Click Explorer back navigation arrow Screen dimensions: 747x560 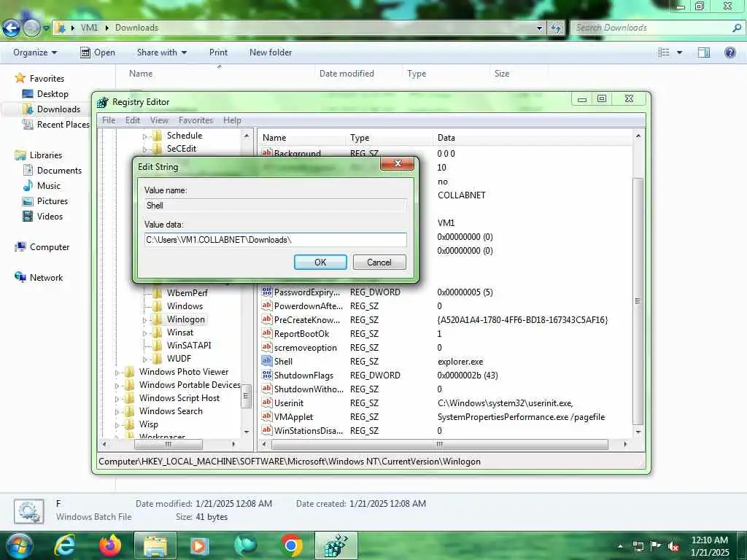[x=12, y=28]
